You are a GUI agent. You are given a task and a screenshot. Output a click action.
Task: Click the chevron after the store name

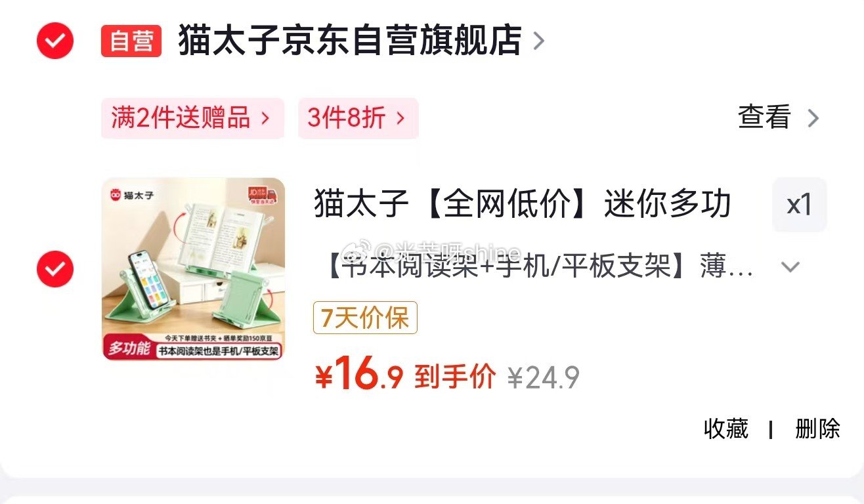pos(539,41)
